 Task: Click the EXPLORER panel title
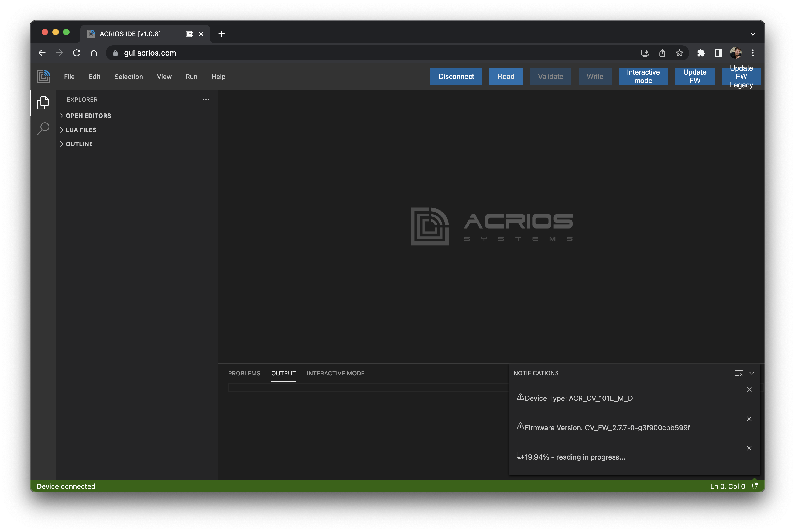(x=82, y=99)
